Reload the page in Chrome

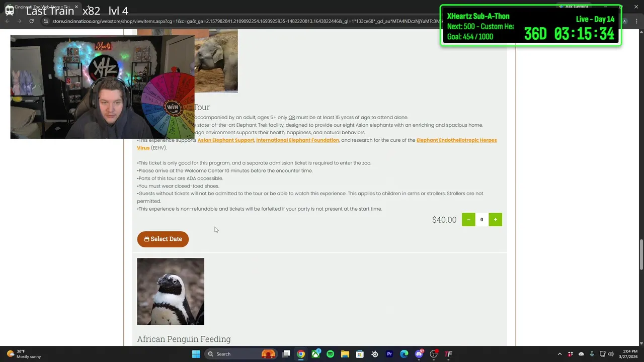tap(31, 21)
